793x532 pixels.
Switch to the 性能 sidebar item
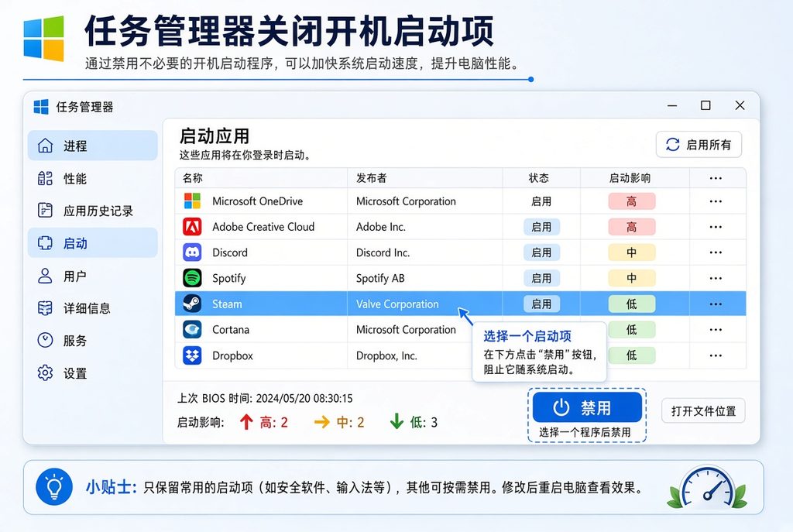click(x=93, y=179)
